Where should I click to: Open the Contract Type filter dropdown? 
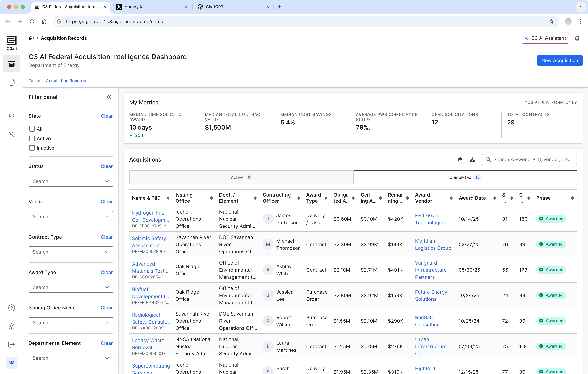pos(71,252)
